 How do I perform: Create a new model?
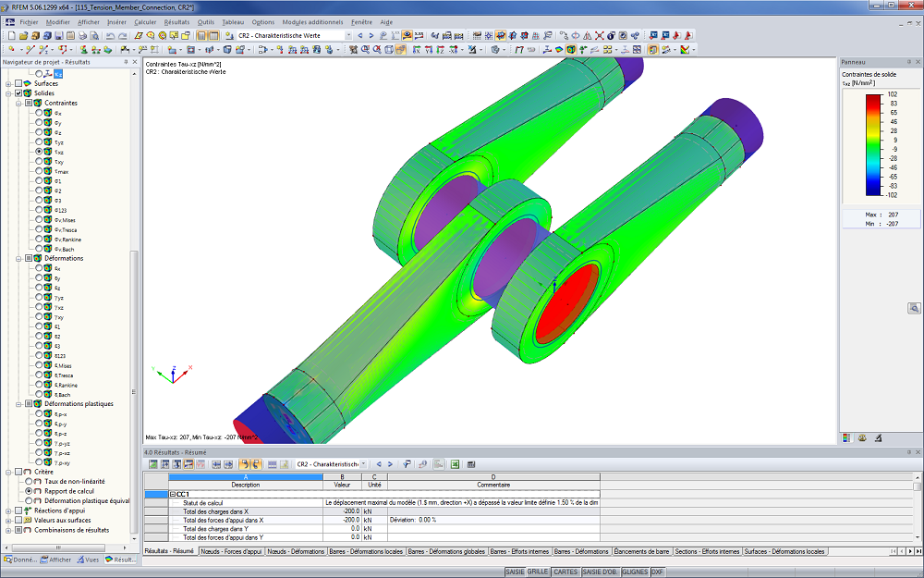13,34
